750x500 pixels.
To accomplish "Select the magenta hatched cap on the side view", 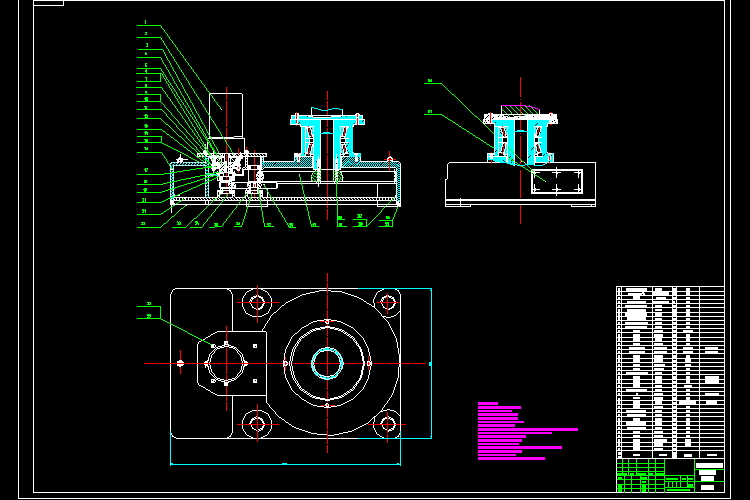I will [520, 110].
